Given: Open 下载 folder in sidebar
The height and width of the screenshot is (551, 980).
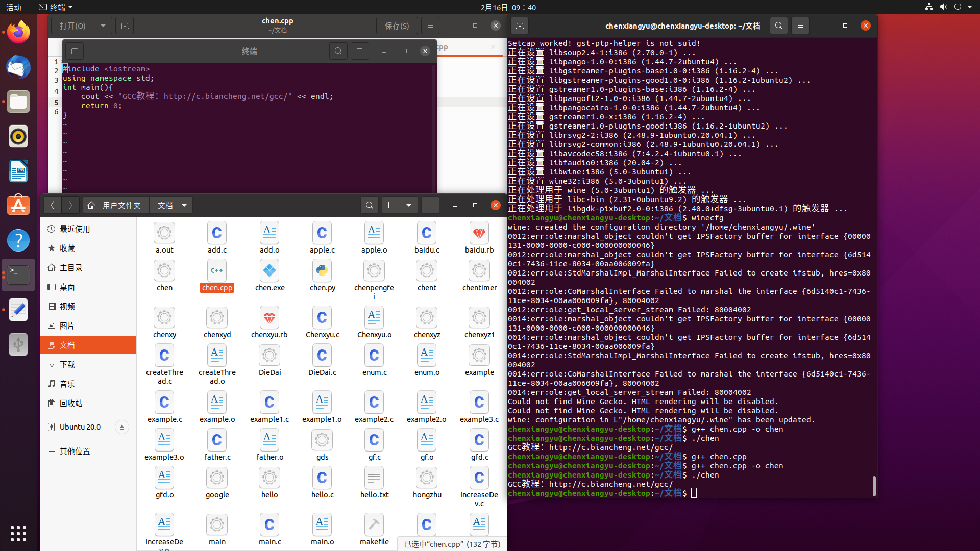Looking at the screenshot, I should click(x=88, y=364).
